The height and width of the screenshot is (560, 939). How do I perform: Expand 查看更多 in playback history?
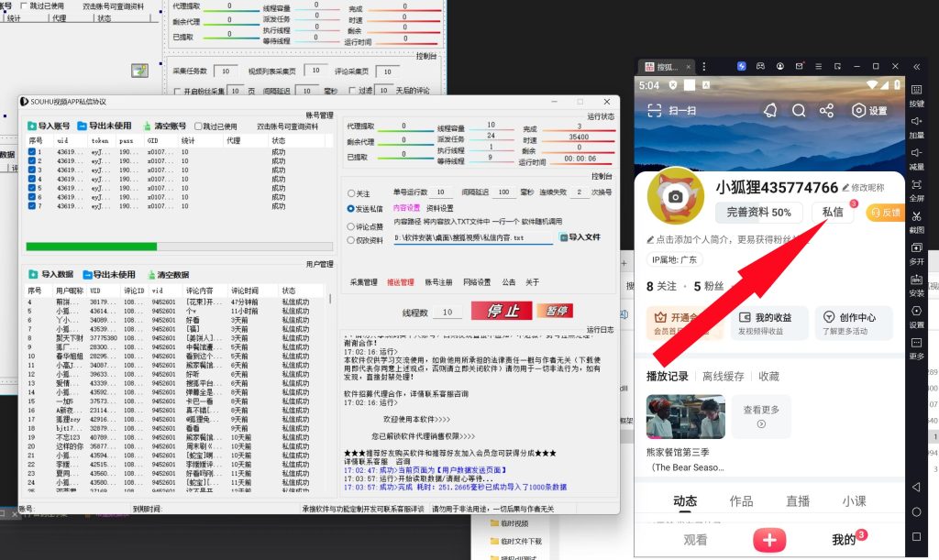coord(761,417)
